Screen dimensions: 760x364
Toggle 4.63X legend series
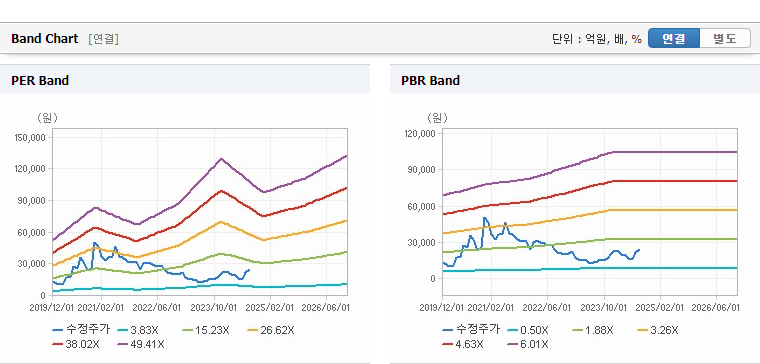coord(463,344)
